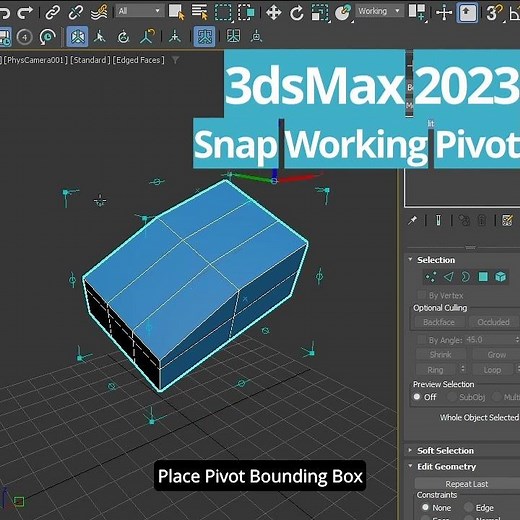Screen dimensions: 520x520
Task: Enable the By Vertex checkbox
Action: (x=422, y=295)
